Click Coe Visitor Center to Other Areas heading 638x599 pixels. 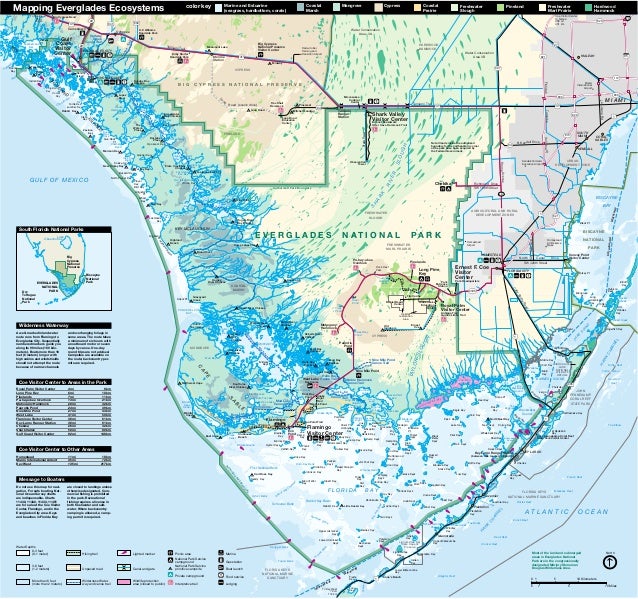64,449
